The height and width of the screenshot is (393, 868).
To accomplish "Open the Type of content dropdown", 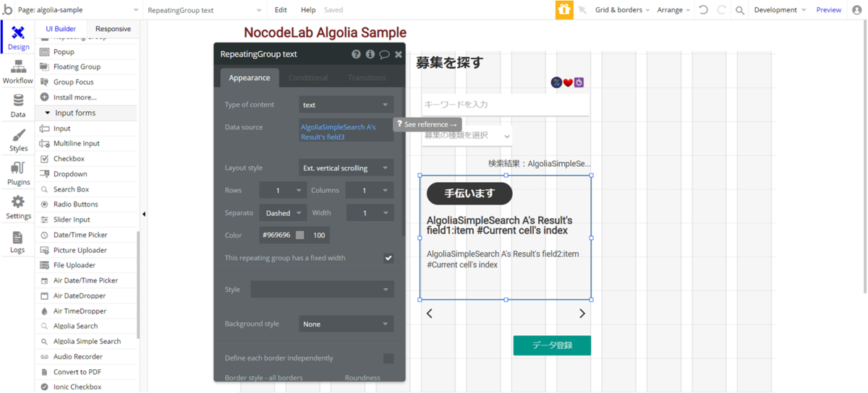I will 346,105.
